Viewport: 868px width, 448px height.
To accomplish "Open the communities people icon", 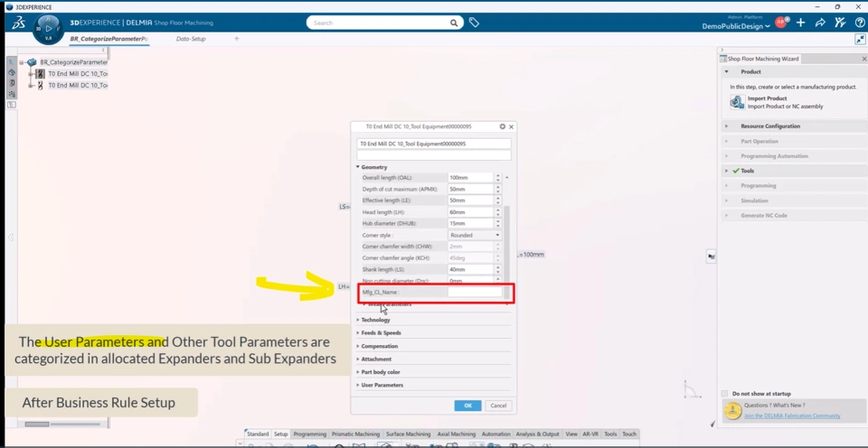I will point(840,23).
